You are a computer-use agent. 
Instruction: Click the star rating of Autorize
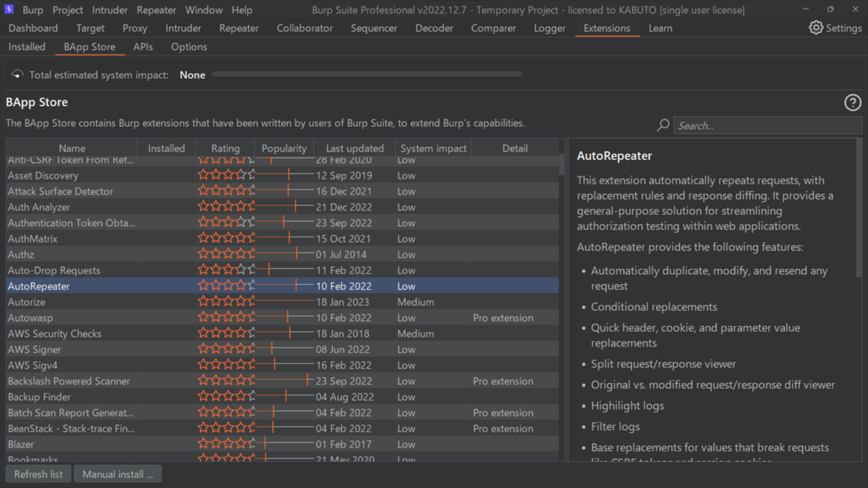226,301
